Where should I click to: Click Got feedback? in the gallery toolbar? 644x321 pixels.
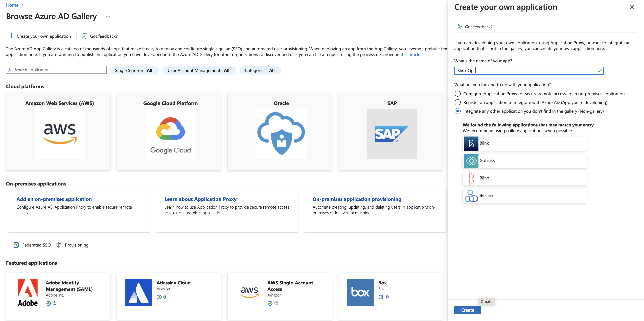click(100, 36)
